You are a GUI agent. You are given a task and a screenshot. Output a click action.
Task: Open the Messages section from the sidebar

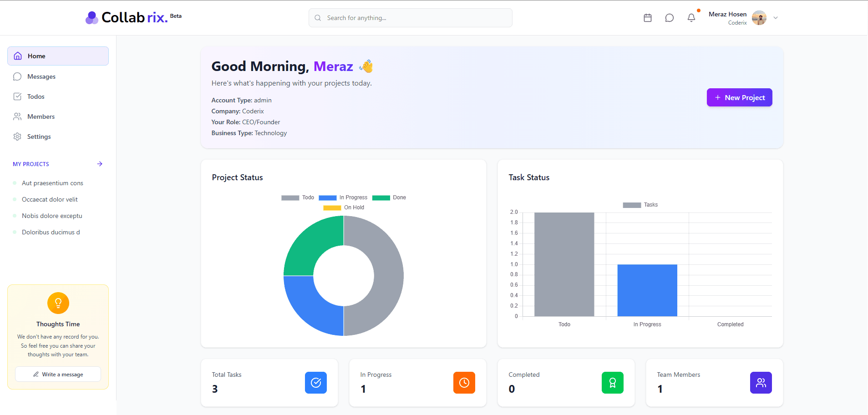coord(41,76)
